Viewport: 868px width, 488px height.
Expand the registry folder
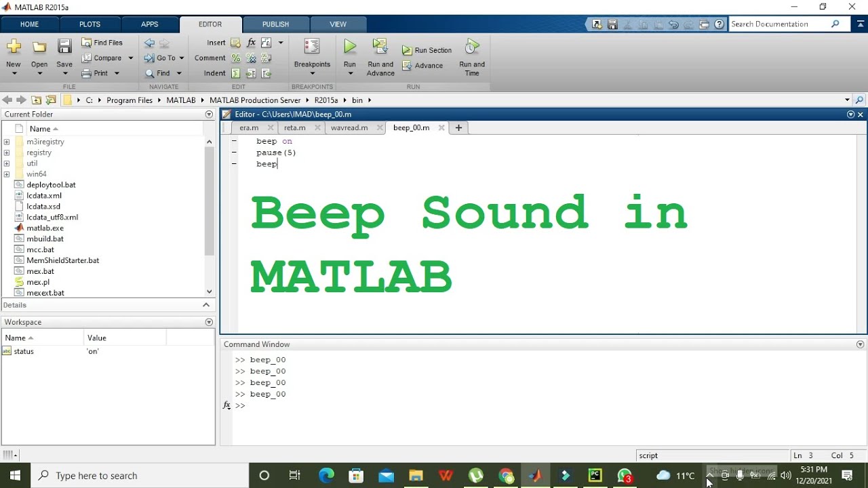[7, 152]
